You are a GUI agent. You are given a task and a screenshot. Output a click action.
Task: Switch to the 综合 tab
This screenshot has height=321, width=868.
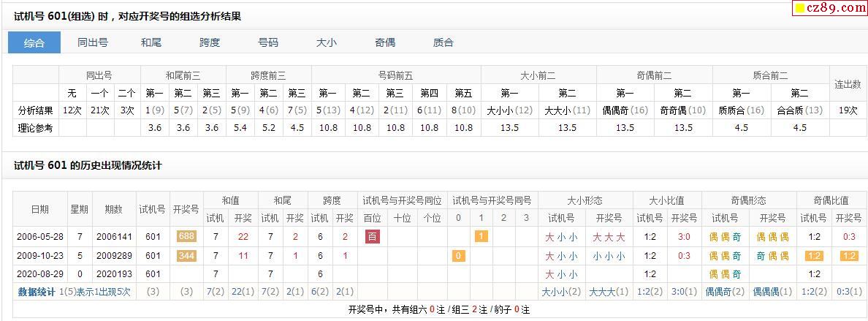[x=34, y=42]
